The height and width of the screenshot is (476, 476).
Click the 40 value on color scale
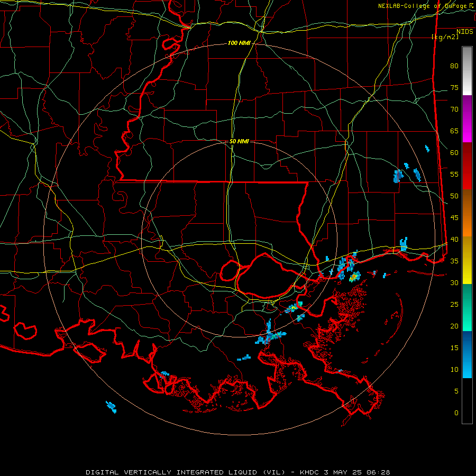[x=454, y=240]
